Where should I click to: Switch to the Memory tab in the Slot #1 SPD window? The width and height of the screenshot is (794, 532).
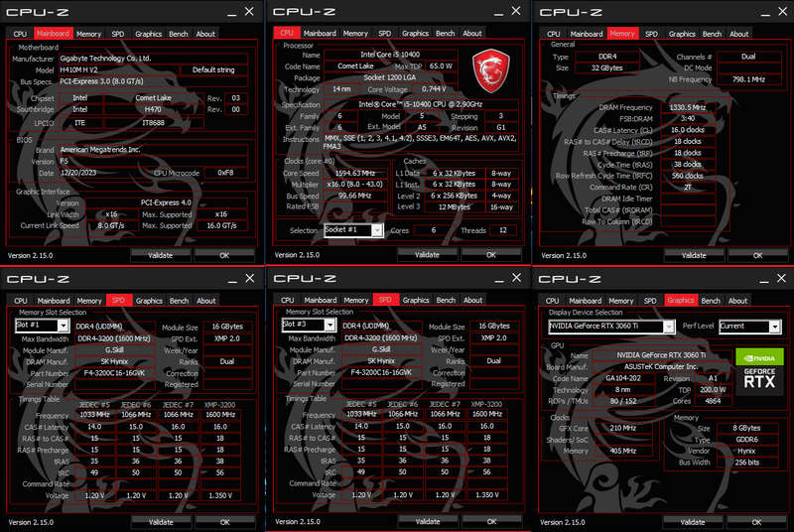(x=89, y=300)
